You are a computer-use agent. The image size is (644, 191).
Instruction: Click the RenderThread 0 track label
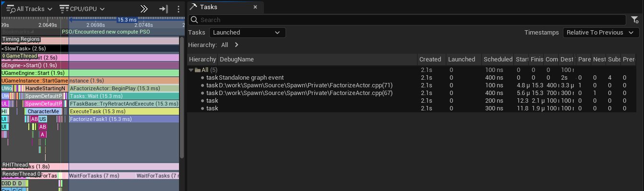tap(22, 174)
